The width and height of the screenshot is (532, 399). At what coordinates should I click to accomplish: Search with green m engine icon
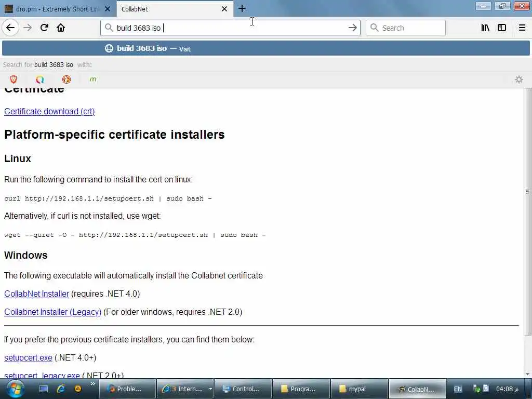[93, 79]
